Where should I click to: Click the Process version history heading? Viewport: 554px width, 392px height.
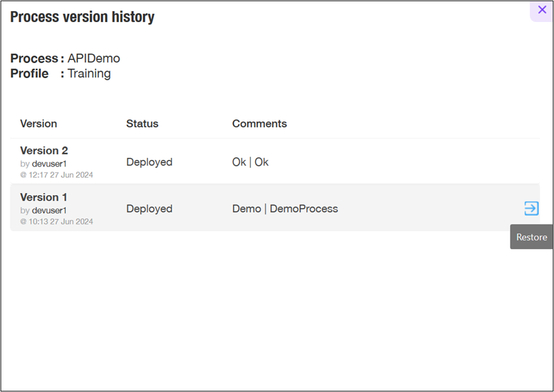click(x=83, y=17)
